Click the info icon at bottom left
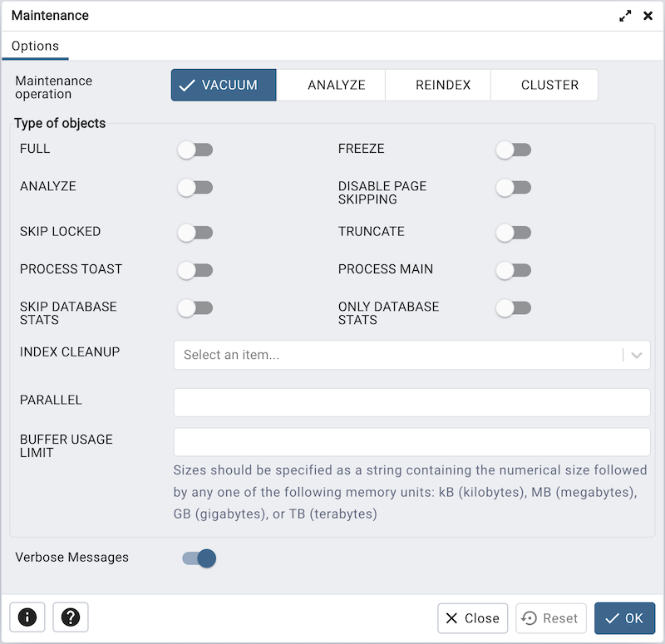This screenshot has width=665, height=644. tap(27, 617)
